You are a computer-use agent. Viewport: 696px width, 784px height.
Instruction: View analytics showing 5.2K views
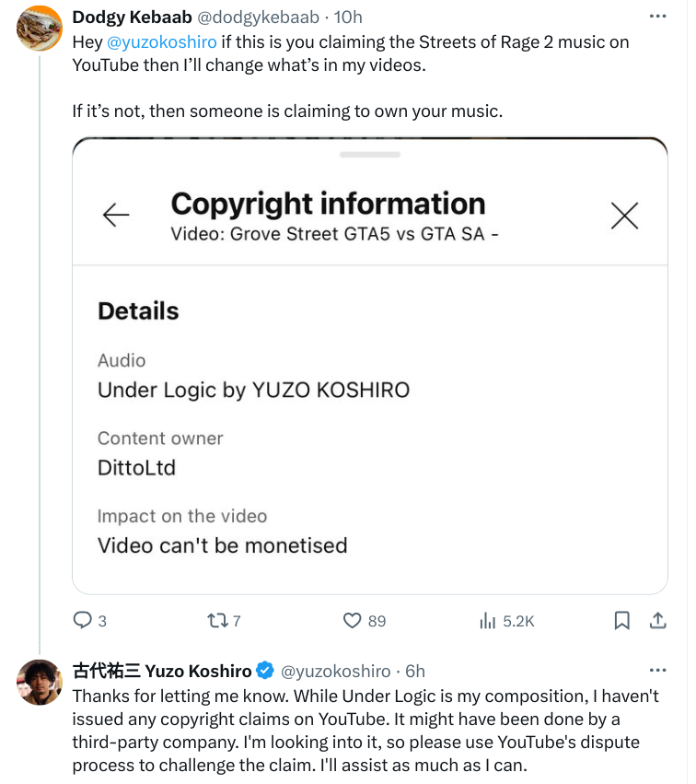tap(488, 621)
